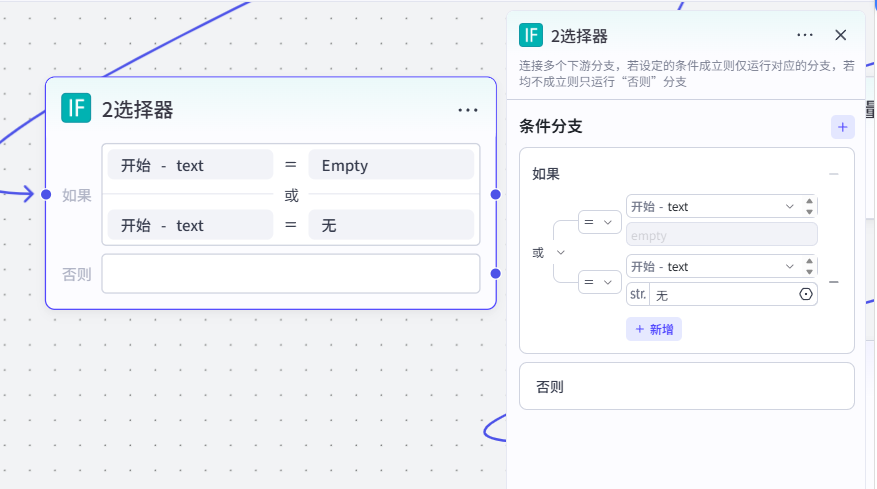Screen dimensions: 877x489
Task: Add a new condition branch with the plus icon
Action: (842, 127)
